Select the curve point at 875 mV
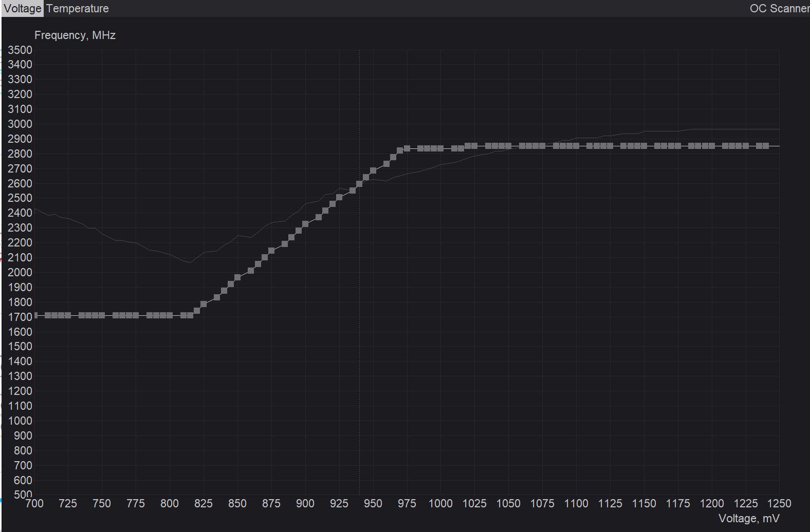This screenshot has width=810, height=532. click(x=271, y=251)
